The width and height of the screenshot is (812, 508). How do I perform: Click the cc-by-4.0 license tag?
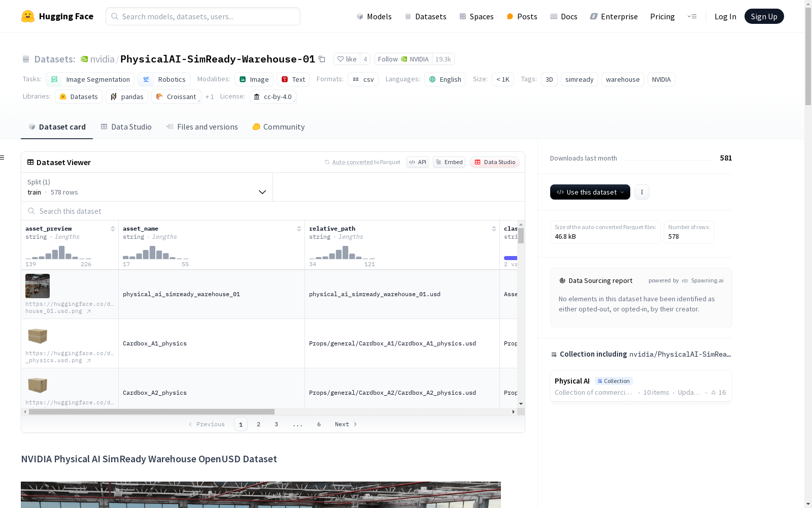coord(273,97)
